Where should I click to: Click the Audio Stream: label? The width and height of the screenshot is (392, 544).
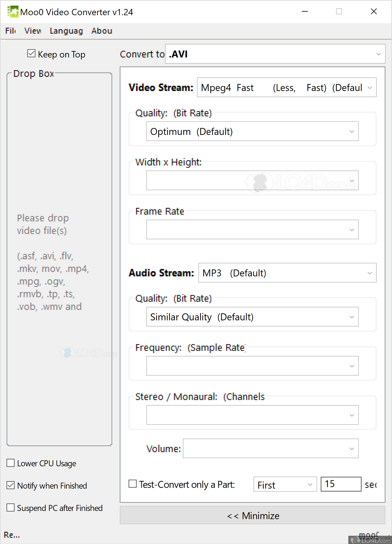(x=161, y=273)
